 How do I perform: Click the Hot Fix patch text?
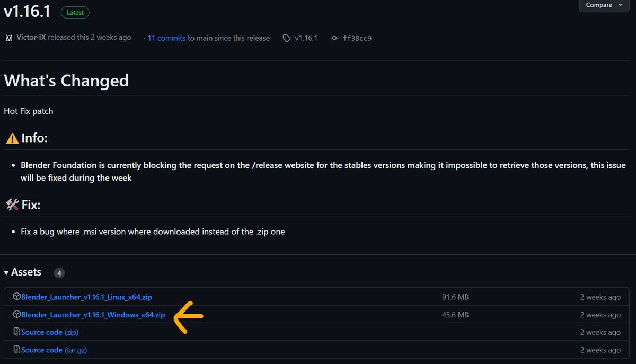click(x=29, y=111)
